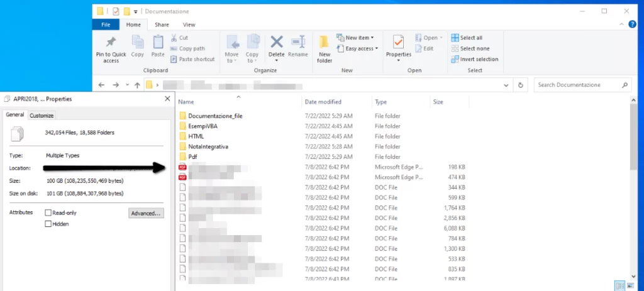
Task: Switch to the View ribbon tab
Action: (189, 25)
